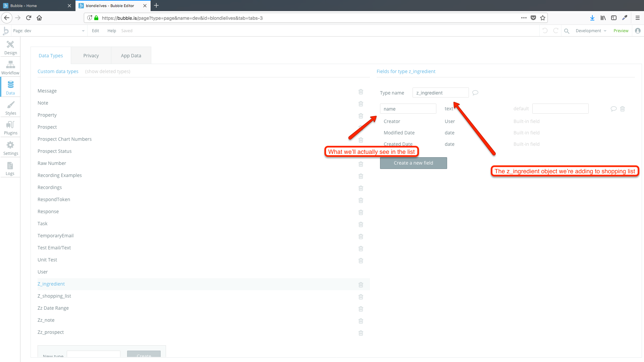
Task: Delete the Message data type
Action: (361, 92)
